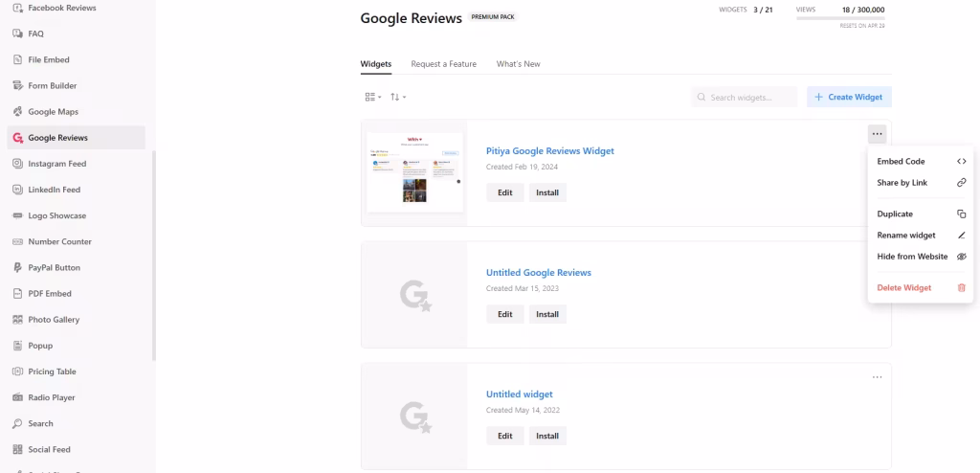Click Edit for Untitled widget
The image size is (980, 473).
point(505,436)
